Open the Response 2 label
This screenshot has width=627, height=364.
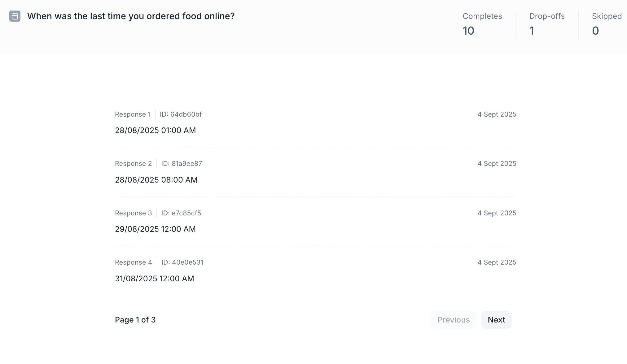click(134, 164)
